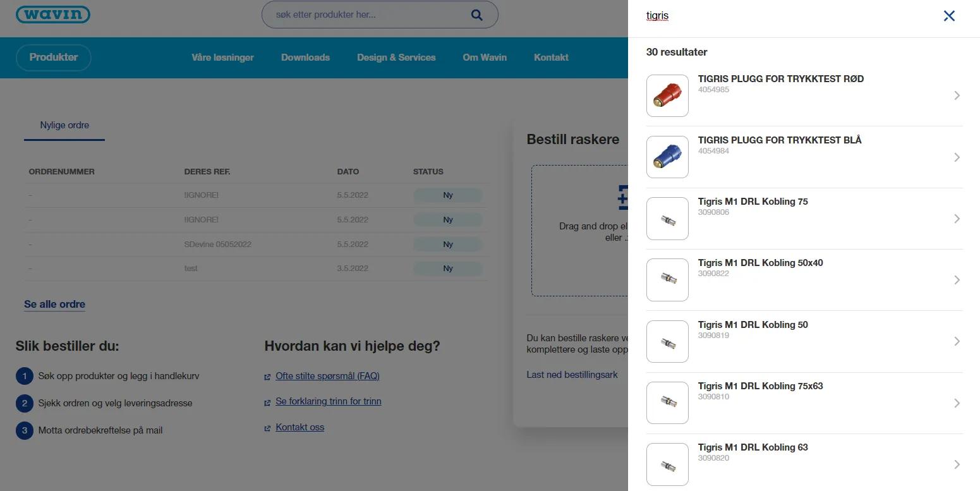Viewport: 980px width, 491px height.
Task: Open Design & Services menu
Action: click(396, 58)
